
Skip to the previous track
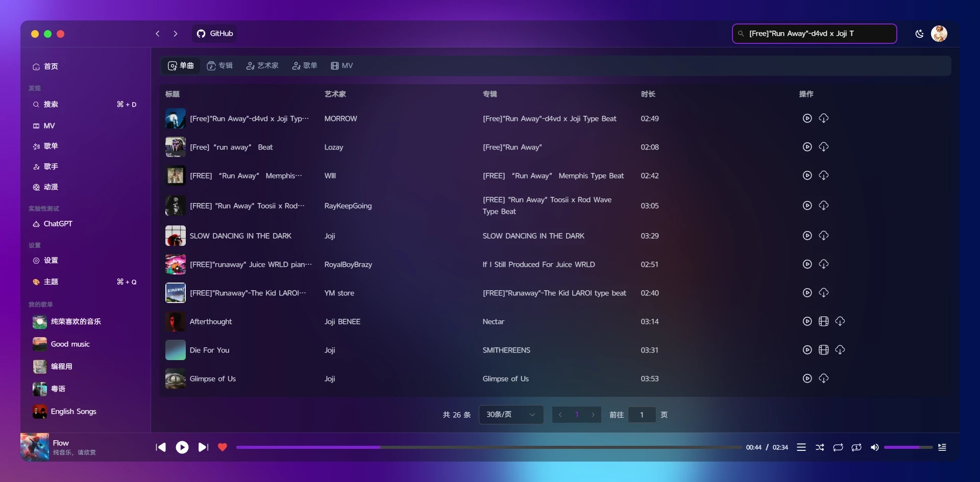click(161, 447)
